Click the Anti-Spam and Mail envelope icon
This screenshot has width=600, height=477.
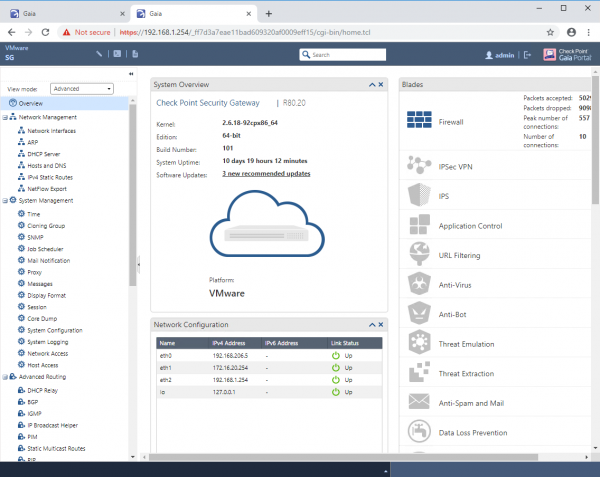click(418, 402)
